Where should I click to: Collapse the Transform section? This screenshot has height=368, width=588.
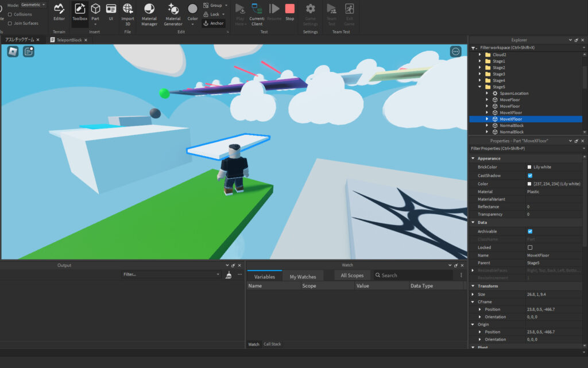(473, 286)
